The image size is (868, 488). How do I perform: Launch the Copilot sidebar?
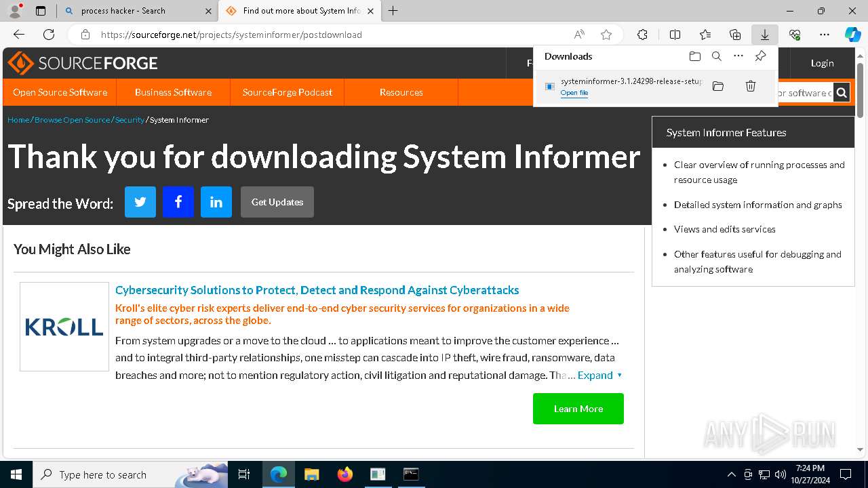pos(852,35)
